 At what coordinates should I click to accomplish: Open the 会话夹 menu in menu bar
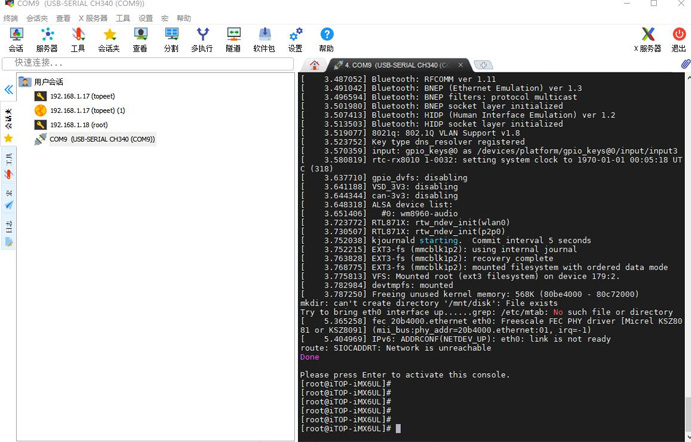(x=37, y=18)
